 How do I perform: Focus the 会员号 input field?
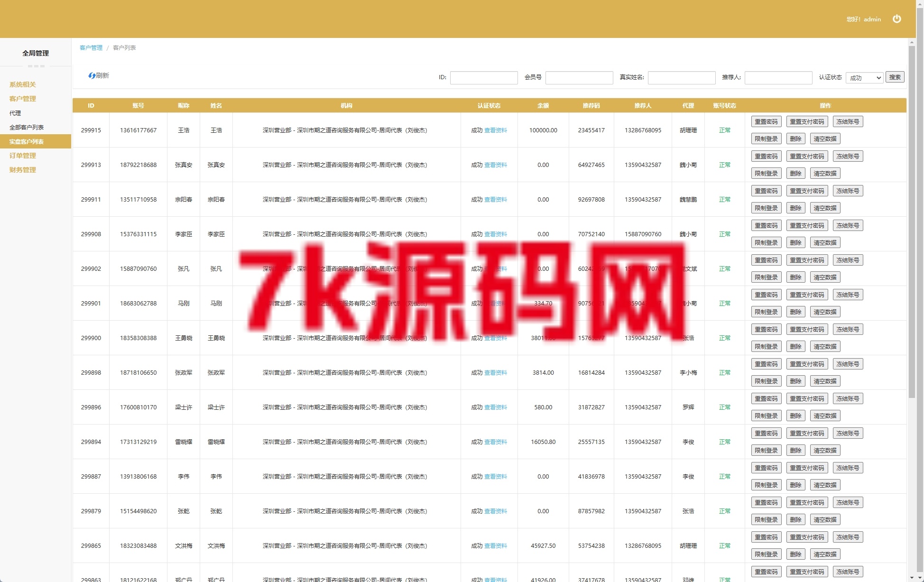(x=579, y=78)
